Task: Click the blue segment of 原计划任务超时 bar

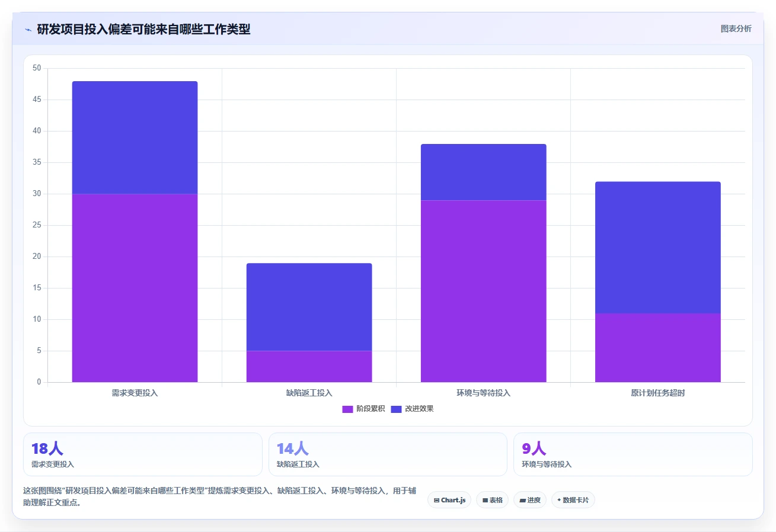Action: tap(657, 247)
